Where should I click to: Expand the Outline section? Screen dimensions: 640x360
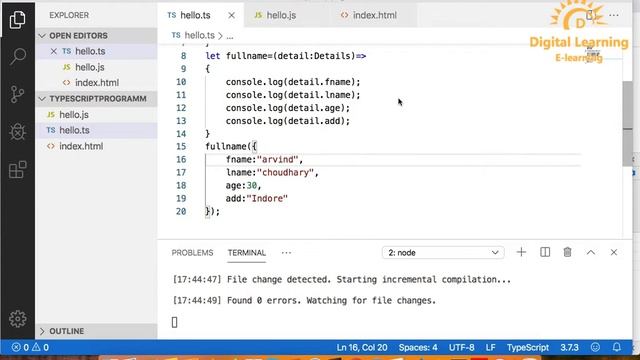click(96, 331)
